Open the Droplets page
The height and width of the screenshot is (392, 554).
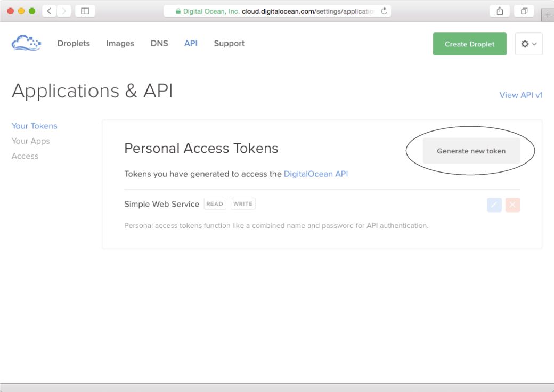pyautogui.click(x=74, y=44)
